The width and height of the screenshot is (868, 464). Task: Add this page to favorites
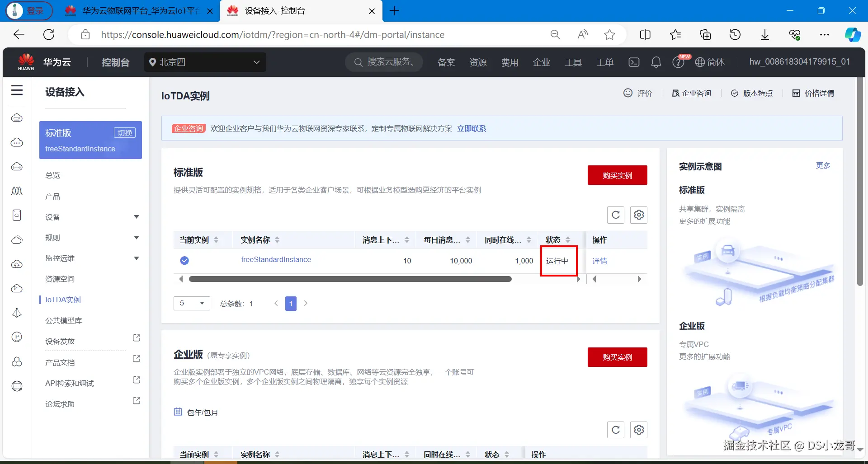click(609, 35)
